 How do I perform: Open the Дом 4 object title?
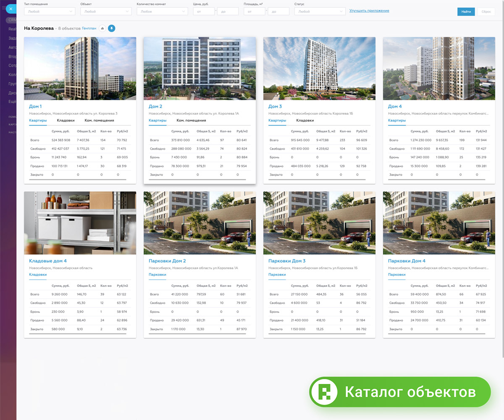[x=395, y=107]
